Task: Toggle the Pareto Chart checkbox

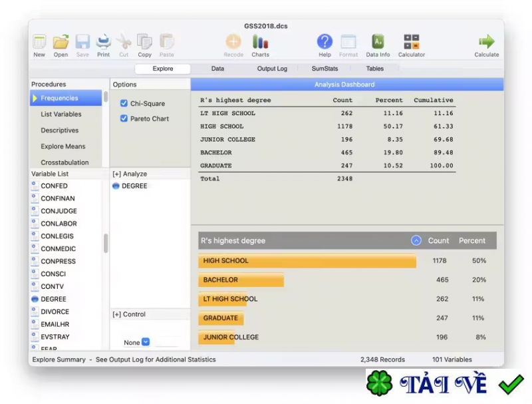Action: tap(124, 118)
